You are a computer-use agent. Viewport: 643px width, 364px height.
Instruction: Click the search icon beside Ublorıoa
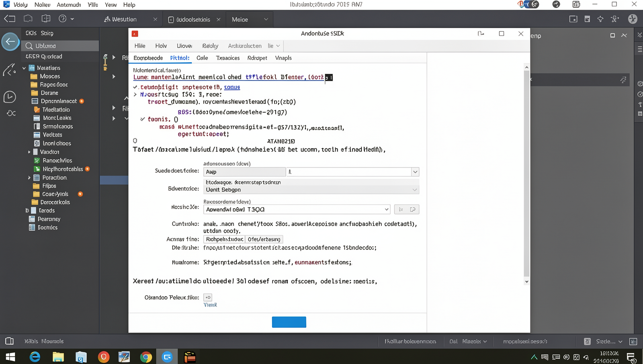29,46
